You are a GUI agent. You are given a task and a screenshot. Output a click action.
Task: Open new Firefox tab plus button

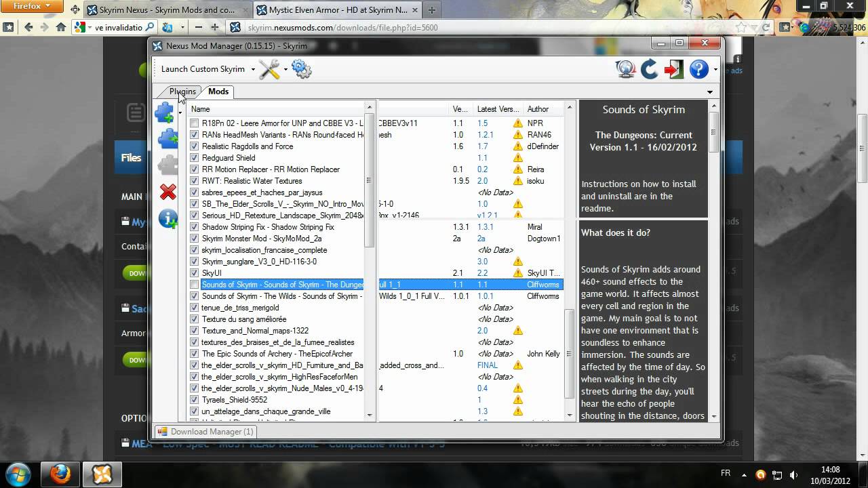click(432, 10)
